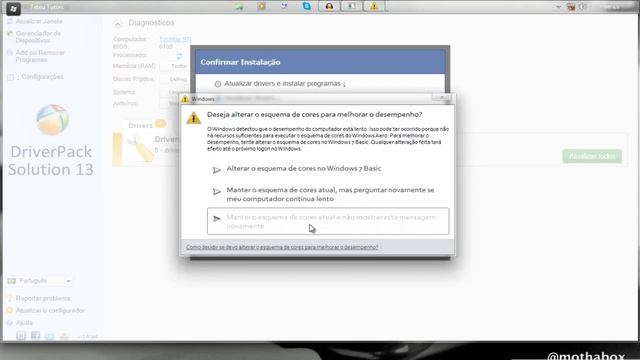Screen dimensions: 640x360
Task: Open the Português language dropdown
Action: tap(40, 281)
